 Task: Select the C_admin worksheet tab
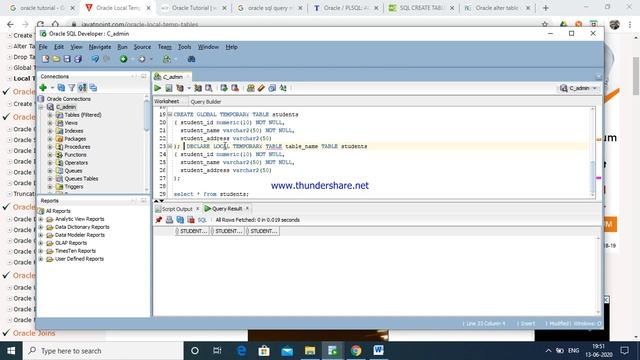coord(173,77)
